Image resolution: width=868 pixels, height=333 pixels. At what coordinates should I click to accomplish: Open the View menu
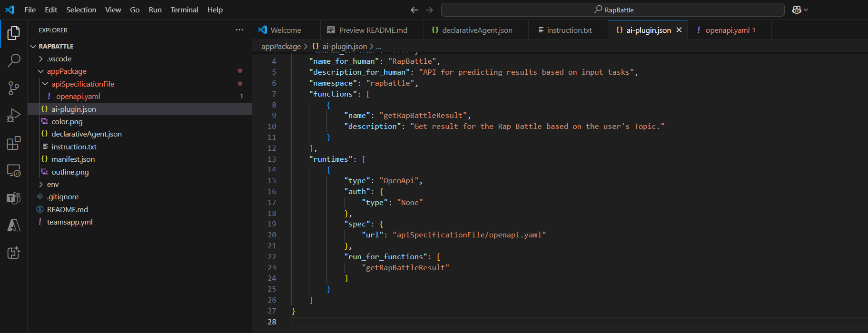[113, 10]
